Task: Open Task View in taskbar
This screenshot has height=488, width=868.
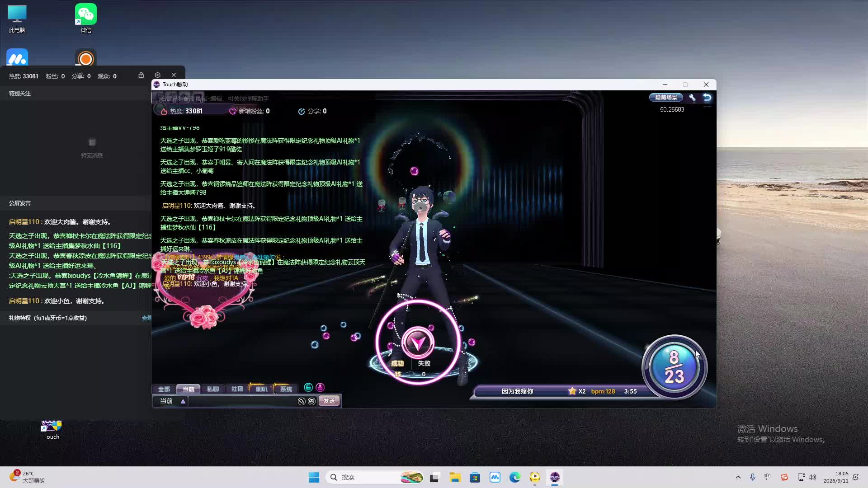Action: (434, 477)
